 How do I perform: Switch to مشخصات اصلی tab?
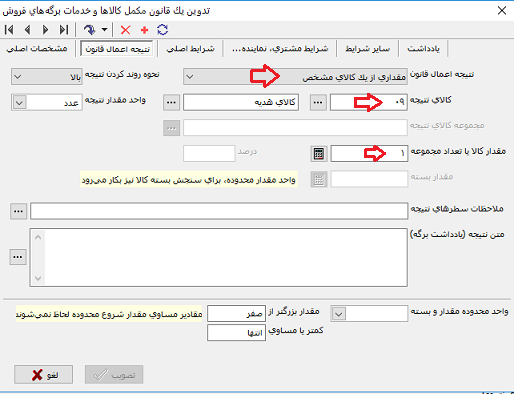(x=37, y=49)
